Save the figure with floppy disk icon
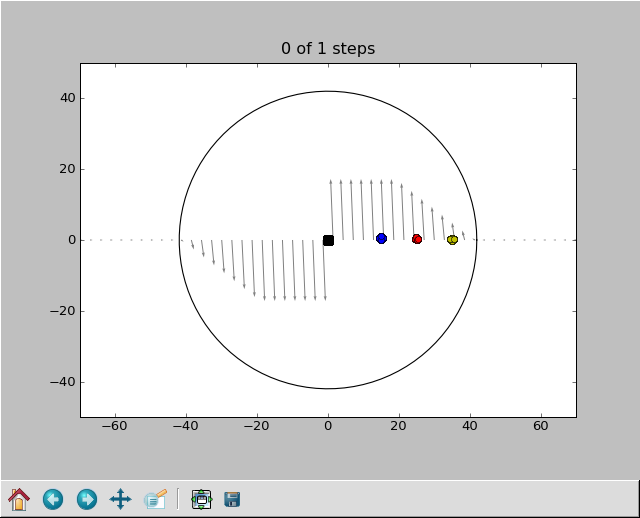The width and height of the screenshot is (640, 518). pos(232,499)
